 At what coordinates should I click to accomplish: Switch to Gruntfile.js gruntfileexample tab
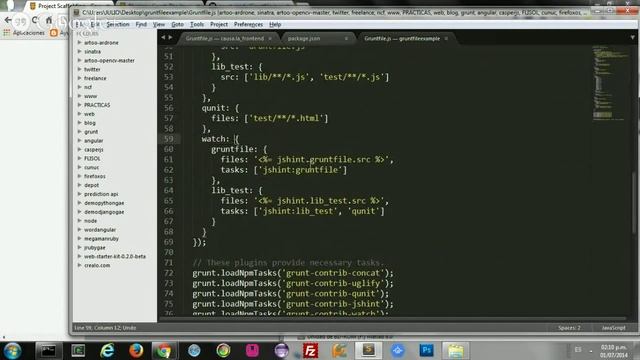402,38
